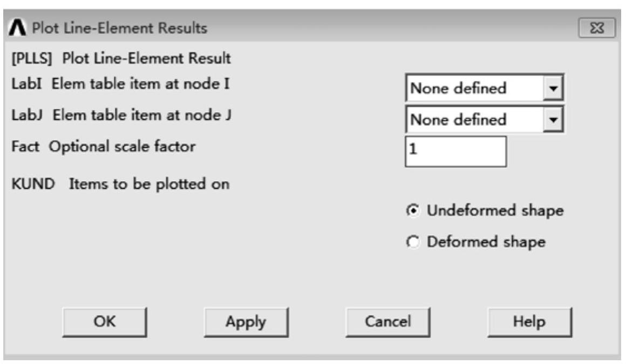Open the LabJ node J item combo box
This screenshot has height=364, width=626.
(x=475, y=119)
